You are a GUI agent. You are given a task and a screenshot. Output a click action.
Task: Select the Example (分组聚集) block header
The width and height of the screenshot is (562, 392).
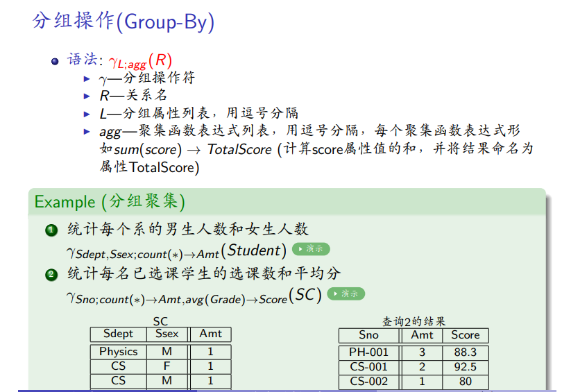110,202
